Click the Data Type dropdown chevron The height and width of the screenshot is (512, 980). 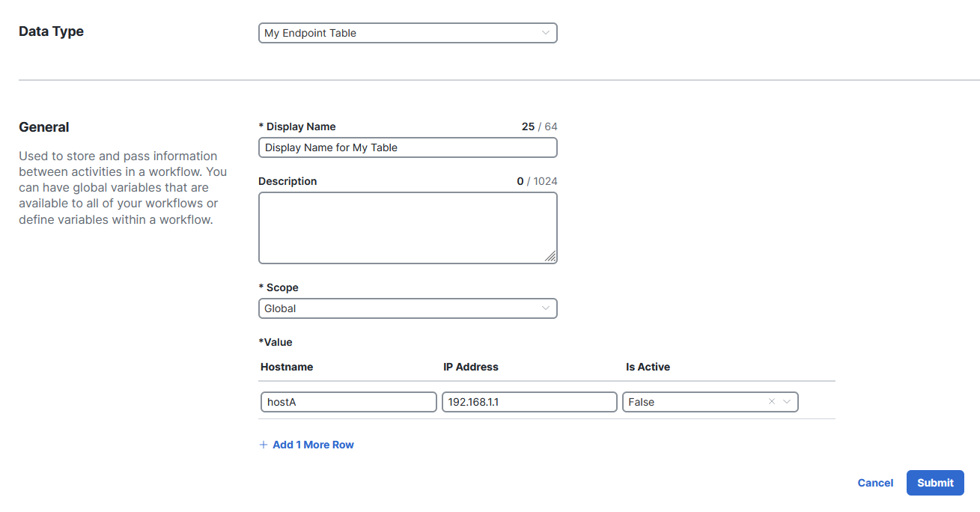click(x=546, y=33)
